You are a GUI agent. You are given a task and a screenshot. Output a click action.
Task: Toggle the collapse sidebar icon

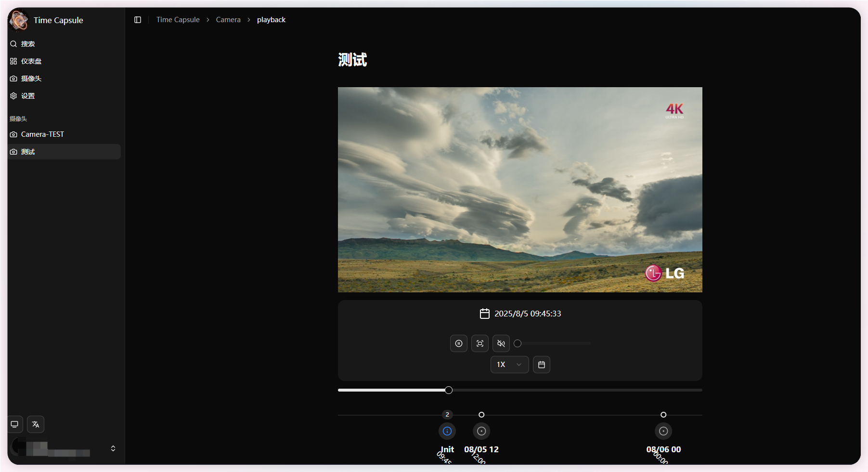tap(138, 19)
